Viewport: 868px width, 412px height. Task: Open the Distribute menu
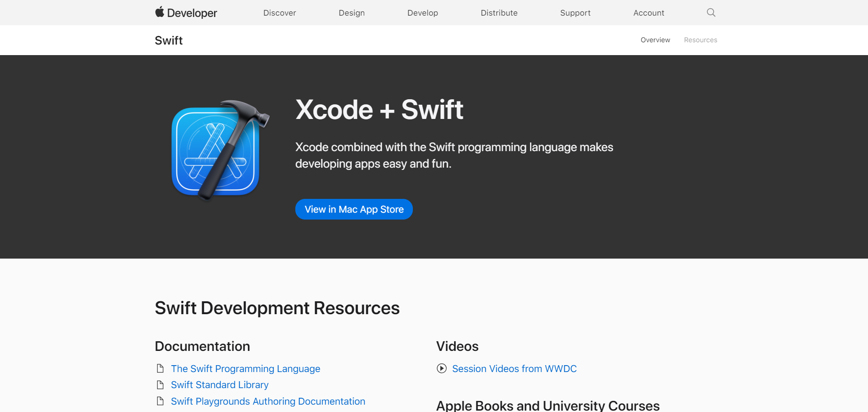[x=499, y=13]
